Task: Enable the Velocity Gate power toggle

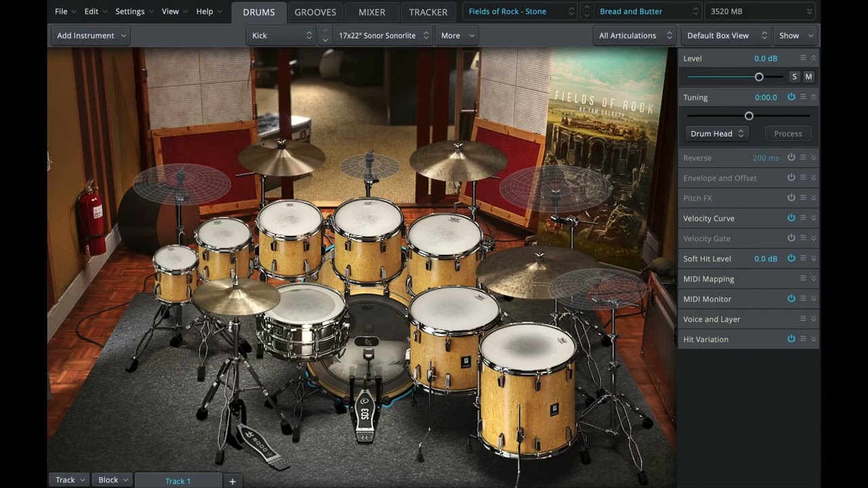Action: pyautogui.click(x=791, y=238)
